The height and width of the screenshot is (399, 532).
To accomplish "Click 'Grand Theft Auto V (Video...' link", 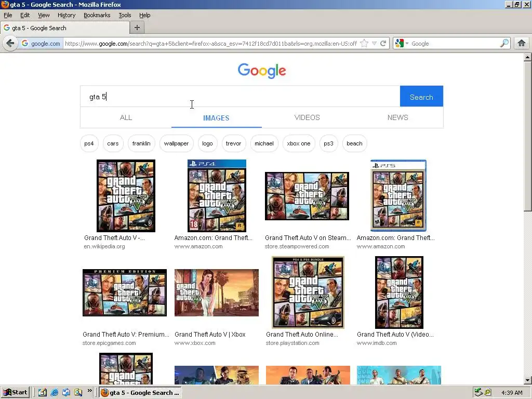I will [x=395, y=335].
